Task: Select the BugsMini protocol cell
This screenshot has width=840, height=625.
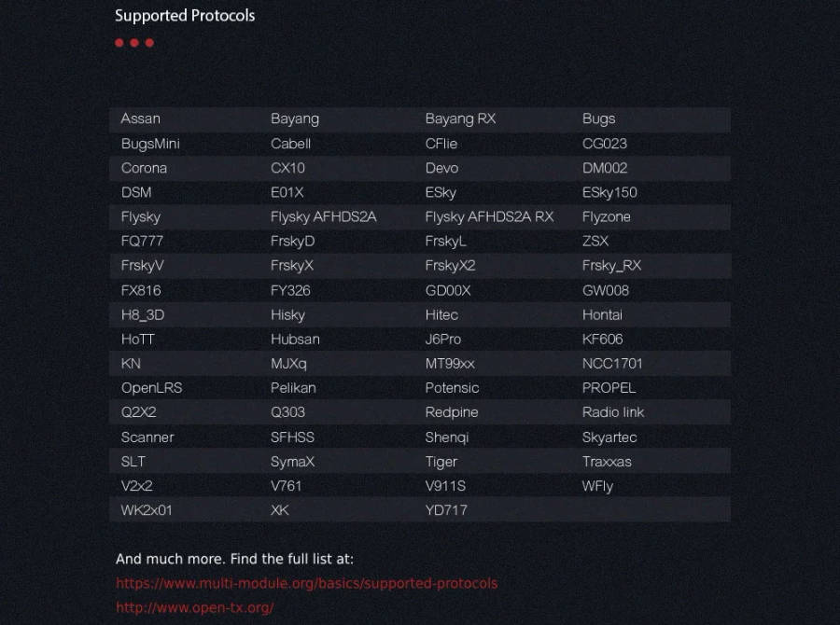Action: (x=150, y=144)
